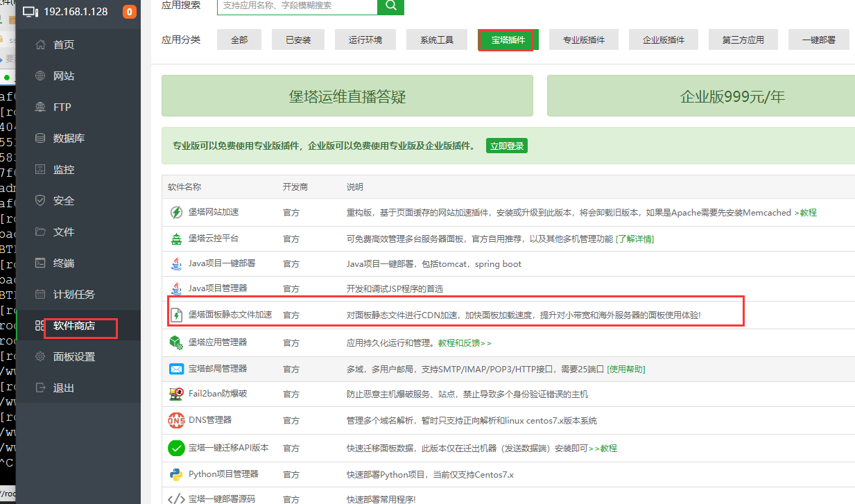This screenshot has width=855, height=504.
Task: Select the 运行环境 category tab
Action: pos(365,40)
